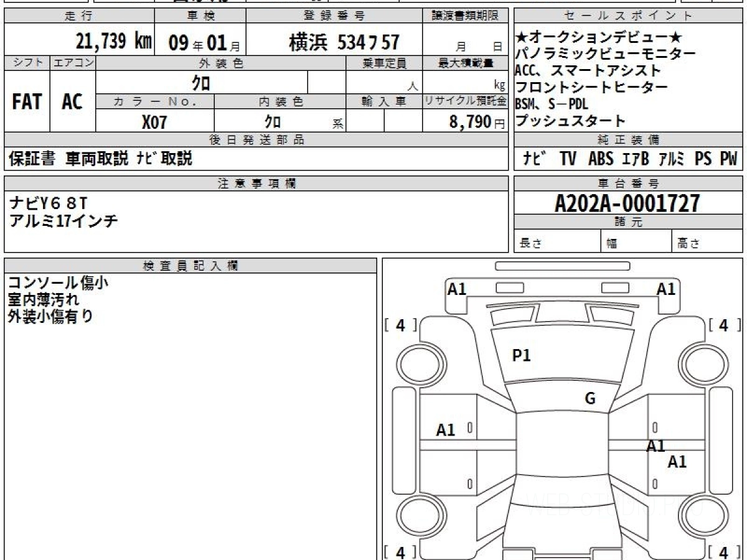747x560 pixels.
Task: Click the G mark on the windshield
Action: 590,398
